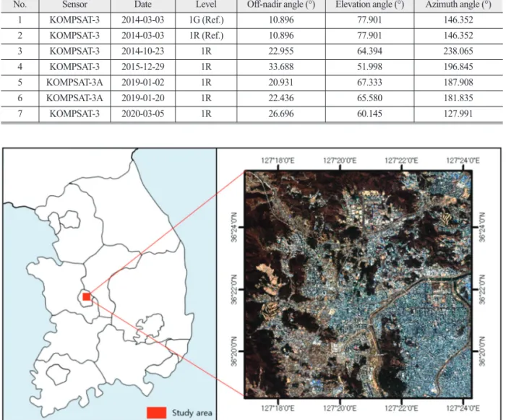Select the '1G (Ref.)' level cell
Screen dimensions: 506x420
pyautogui.click(x=206, y=20)
